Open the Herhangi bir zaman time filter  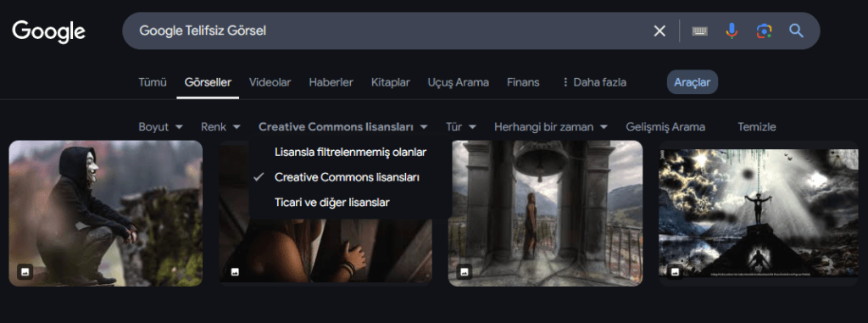pos(551,127)
